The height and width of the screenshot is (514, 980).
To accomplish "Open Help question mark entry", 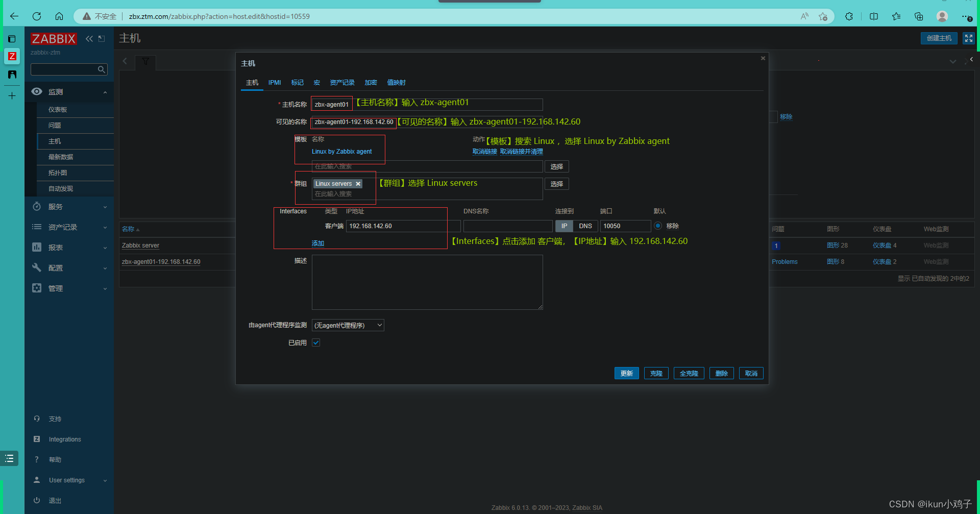I will coord(55,460).
